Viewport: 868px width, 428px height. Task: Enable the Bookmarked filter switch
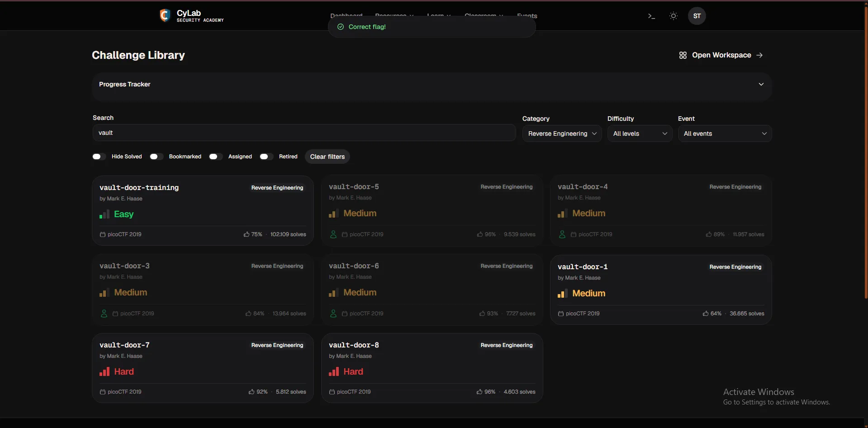[156, 157]
